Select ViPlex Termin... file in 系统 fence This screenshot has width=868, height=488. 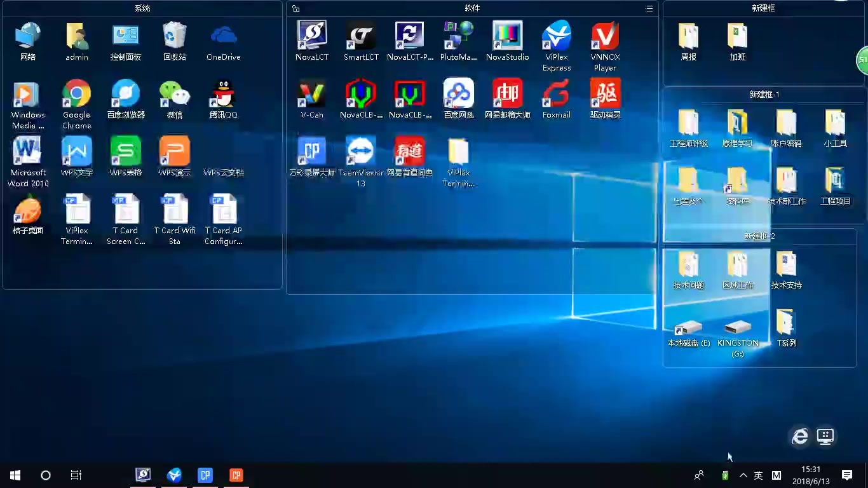76,219
